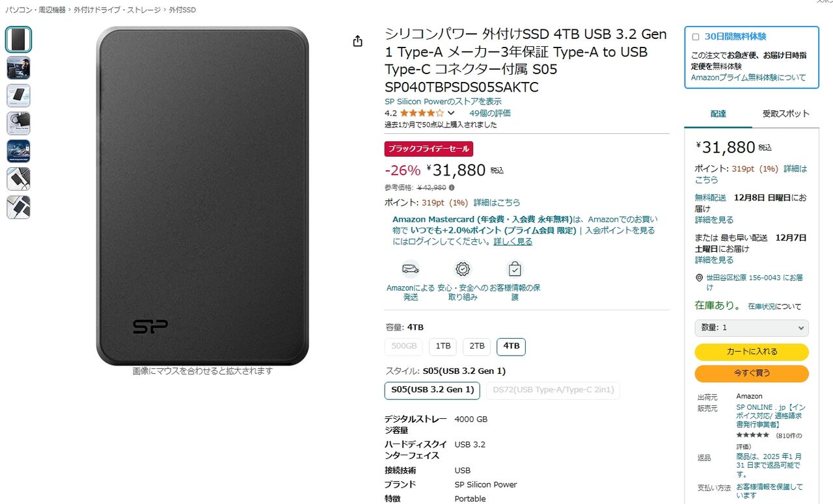Click the safety and security badge icon
Viewport: 833px width, 504px height.
[463, 269]
